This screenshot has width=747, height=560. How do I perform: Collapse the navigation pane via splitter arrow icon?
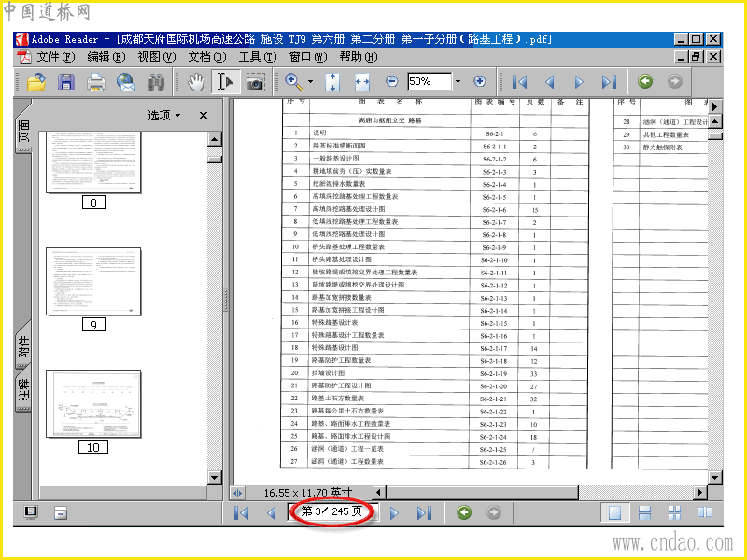coord(237,493)
